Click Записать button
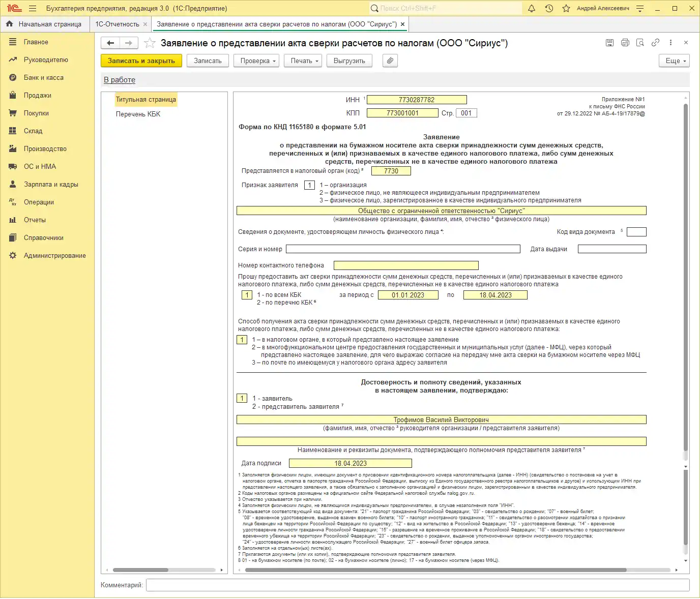 [x=208, y=61]
